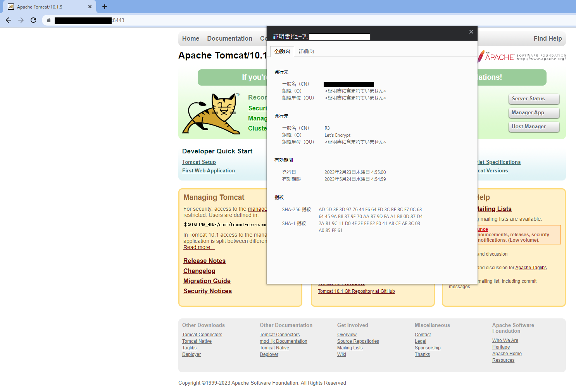576x392 pixels.
Task: Switch to the 詳細(D) tab
Action: pyautogui.click(x=306, y=51)
